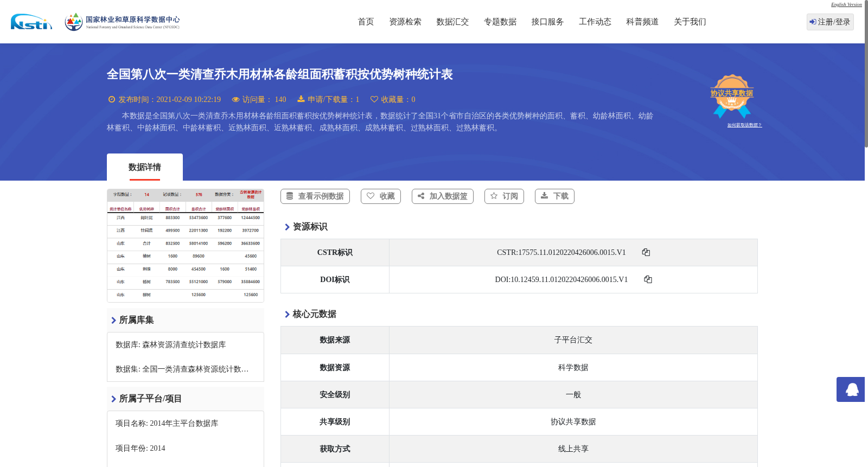Select CSTR:17575.11.0120220426006.0015.V1 value

coord(561,253)
